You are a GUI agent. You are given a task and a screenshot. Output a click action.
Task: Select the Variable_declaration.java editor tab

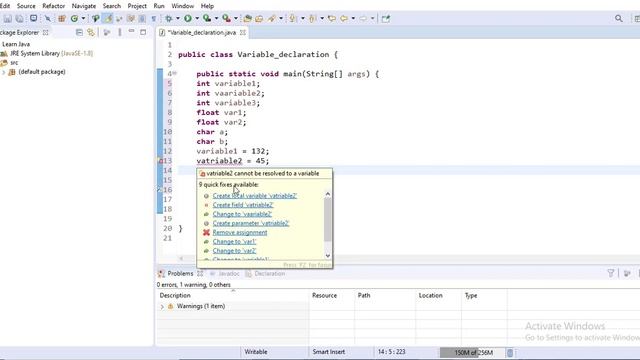click(202, 32)
